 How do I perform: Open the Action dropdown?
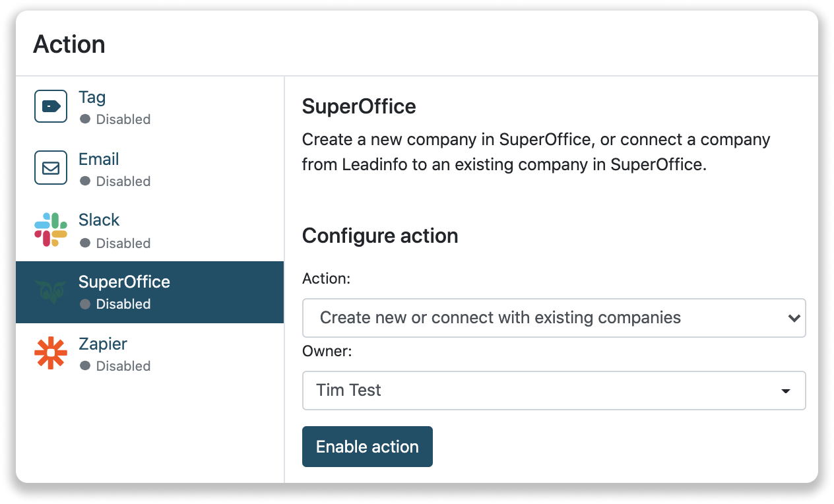tap(554, 317)
